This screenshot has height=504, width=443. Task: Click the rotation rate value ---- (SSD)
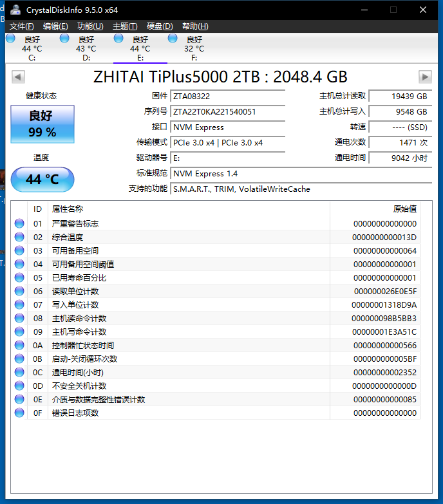tap(401, 127)
